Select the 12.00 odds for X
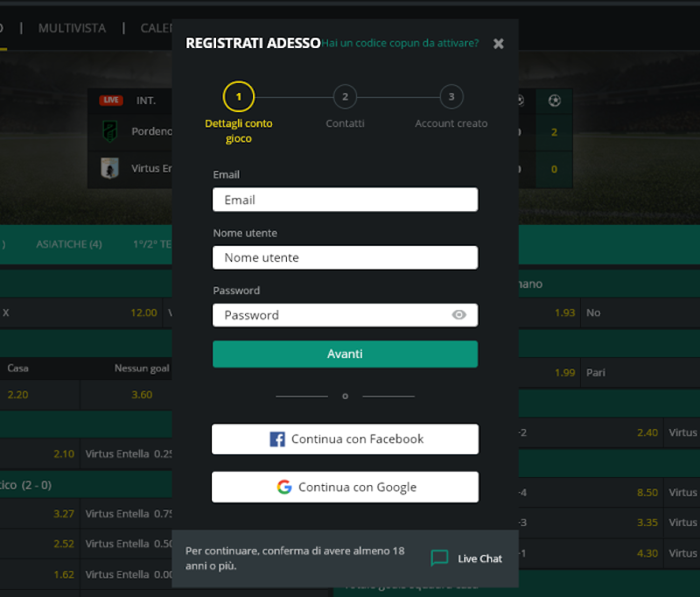The height and width of the screenshot is (597, 700). tap(143, 313)
